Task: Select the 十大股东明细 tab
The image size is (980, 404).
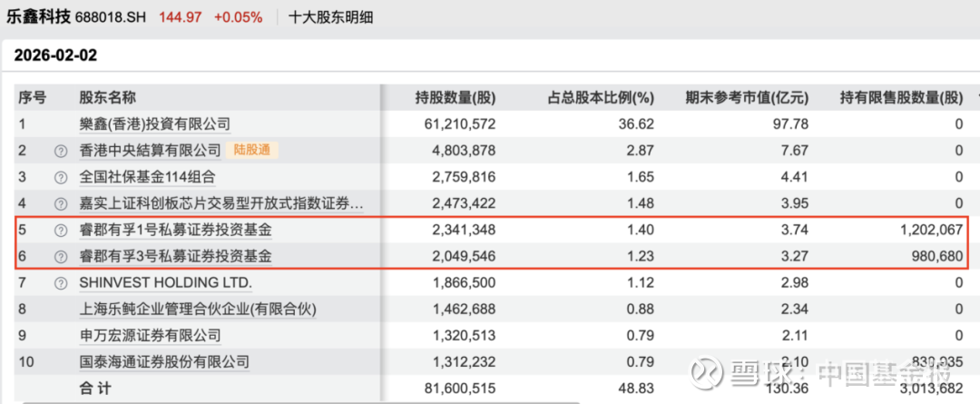Action: 330,17
